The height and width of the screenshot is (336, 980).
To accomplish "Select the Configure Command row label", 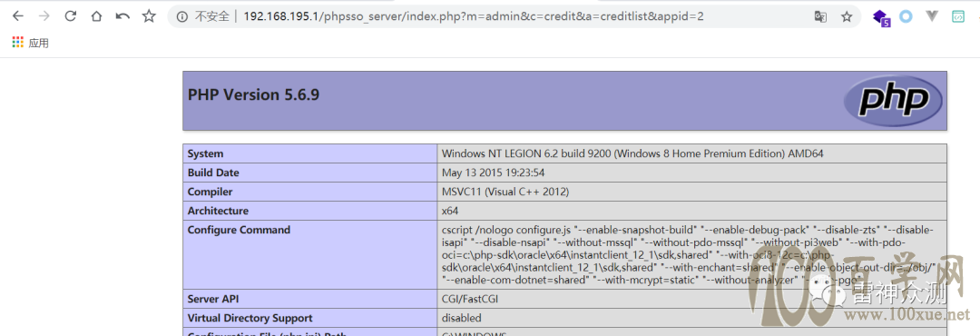I will point(239,230).
